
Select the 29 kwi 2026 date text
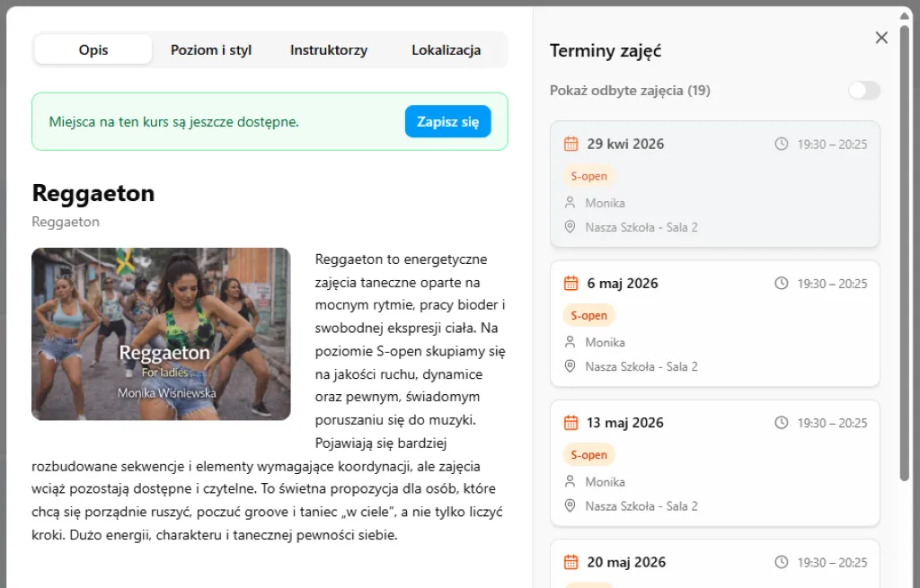tap(625, 145)
